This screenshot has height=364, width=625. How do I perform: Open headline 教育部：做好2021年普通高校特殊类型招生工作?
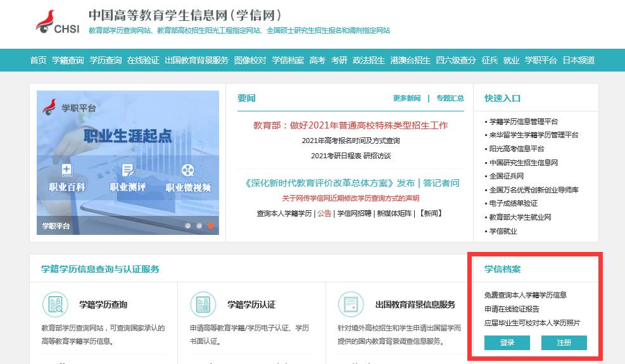[x=351, y=125]
